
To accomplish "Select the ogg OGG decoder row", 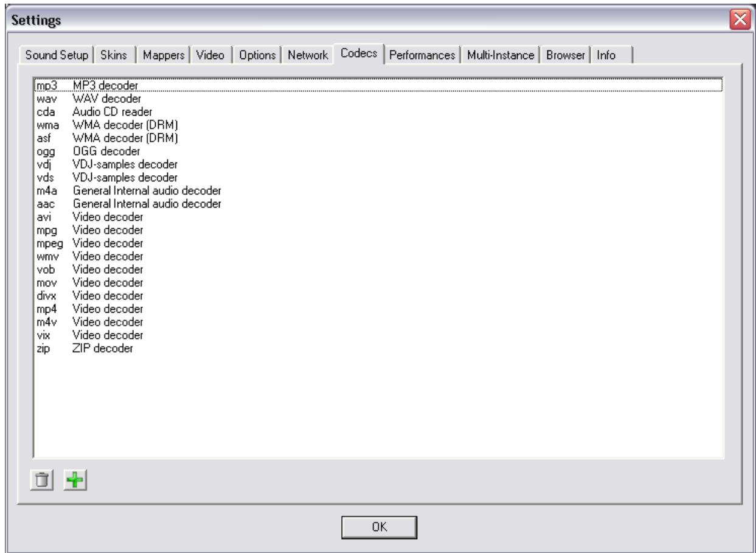I will click(378, 151).
